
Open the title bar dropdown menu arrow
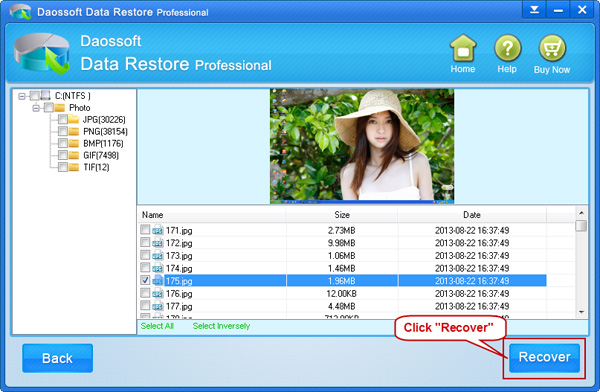tap(534, 9)
